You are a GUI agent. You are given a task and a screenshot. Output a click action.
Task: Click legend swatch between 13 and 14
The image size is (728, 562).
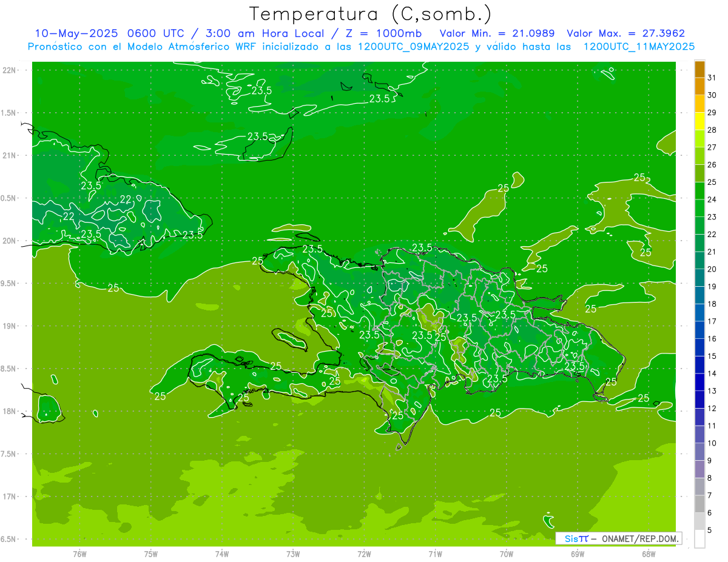(699, 382)
